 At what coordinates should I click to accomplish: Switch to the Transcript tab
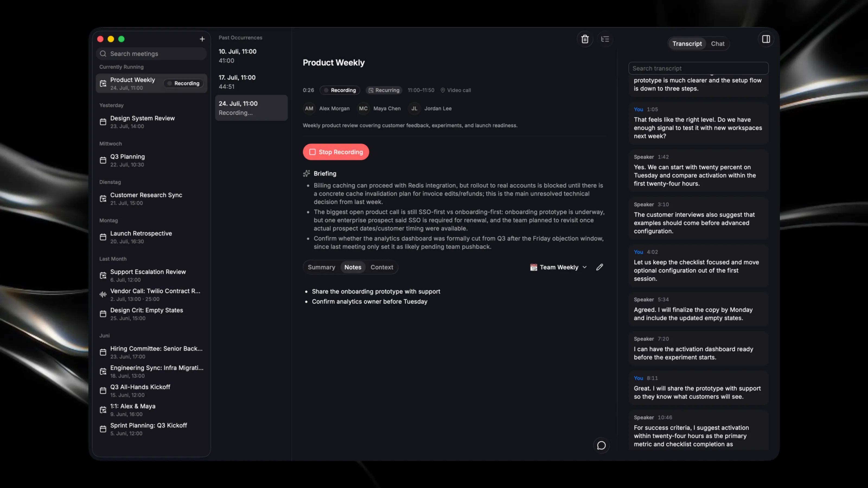pos(687,44)
